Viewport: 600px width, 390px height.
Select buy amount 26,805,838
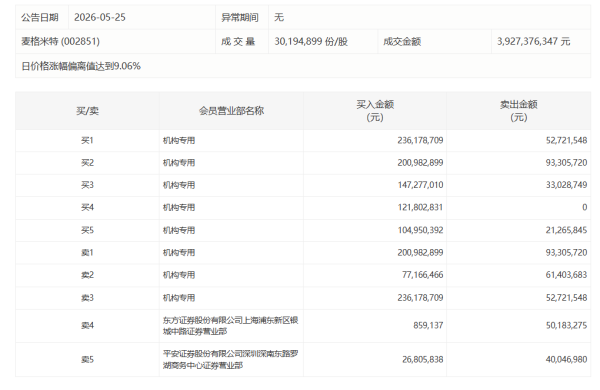[422, 359]
